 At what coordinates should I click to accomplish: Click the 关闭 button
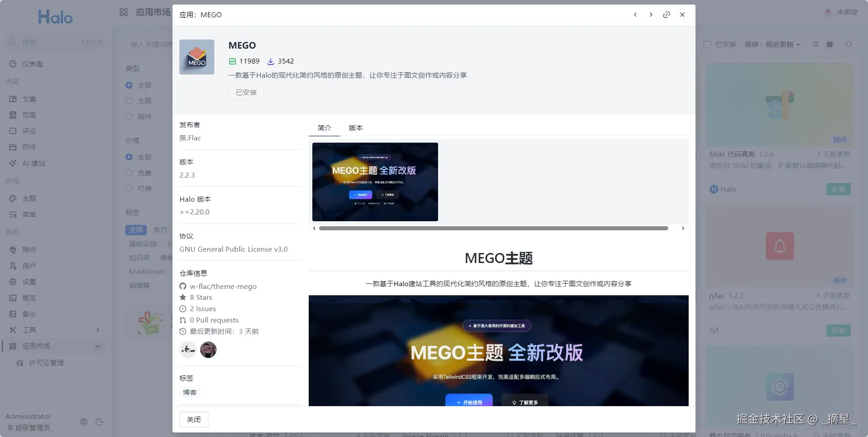(x=194, y=420)
